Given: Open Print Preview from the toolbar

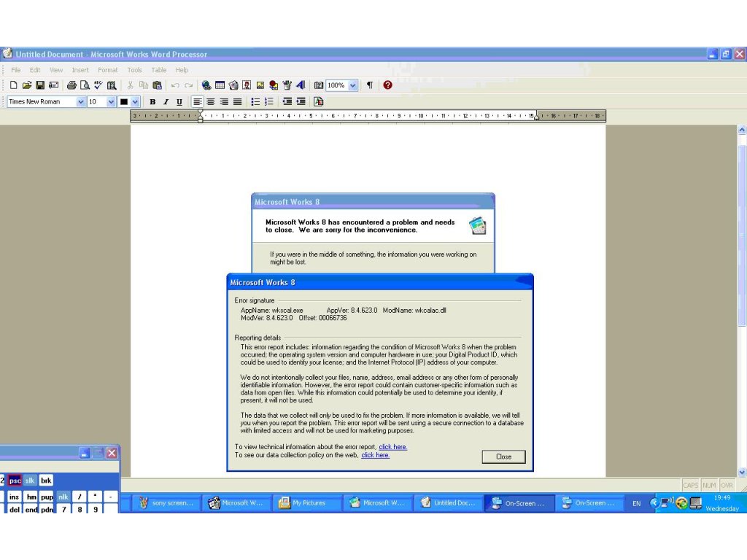Looking at the screenshot, I should click(x=85, y=85).
